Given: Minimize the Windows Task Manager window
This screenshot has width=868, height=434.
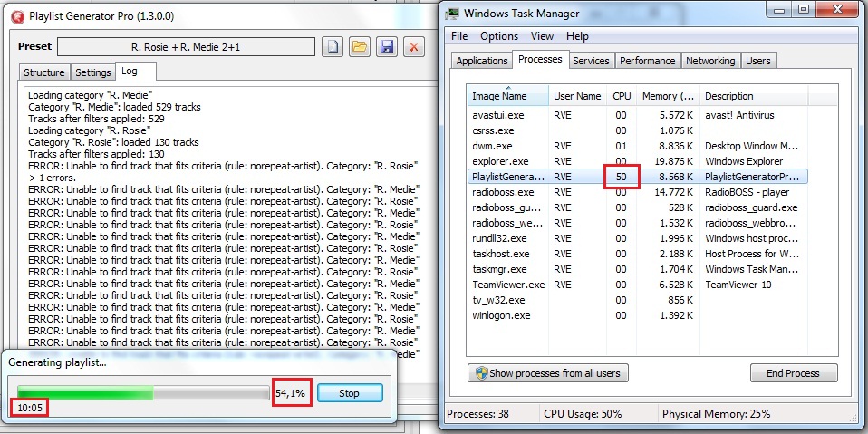Looking at the screenshot, I should (781, 9).
